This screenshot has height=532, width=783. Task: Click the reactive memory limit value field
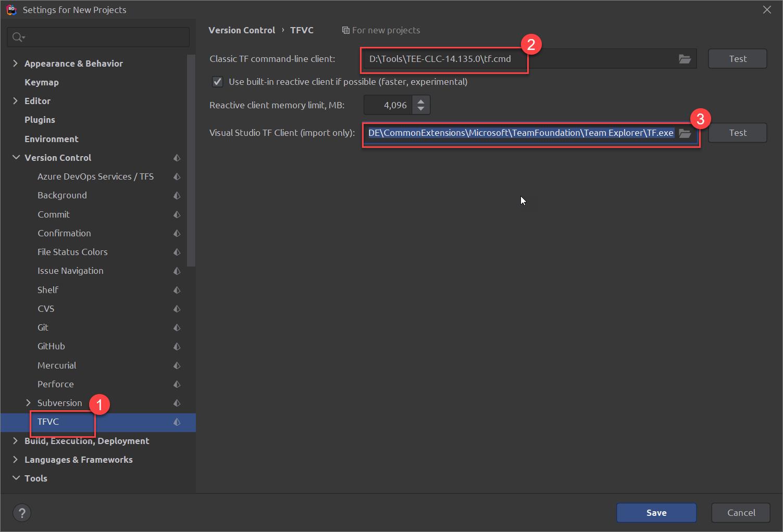click(x=388, y=105)
